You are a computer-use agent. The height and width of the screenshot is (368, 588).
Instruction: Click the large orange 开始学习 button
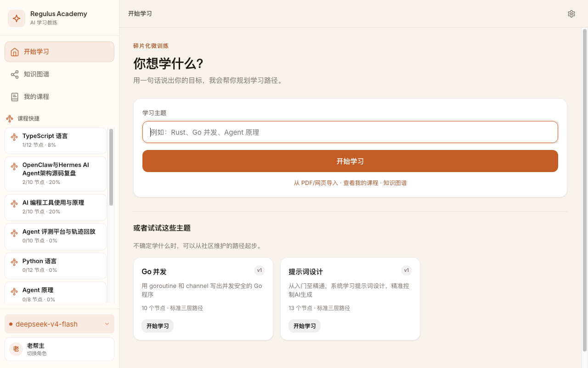coord(350,161)
